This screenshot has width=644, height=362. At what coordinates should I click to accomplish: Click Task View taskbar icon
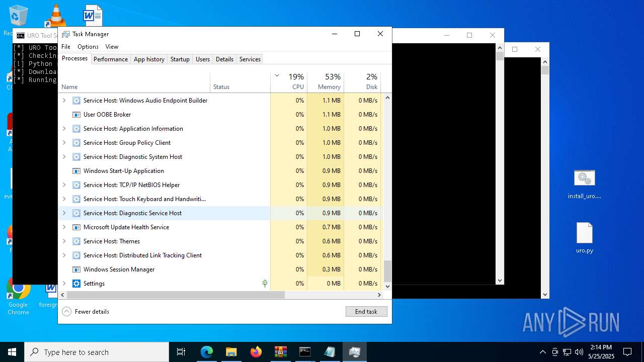(x=181, y=352)
